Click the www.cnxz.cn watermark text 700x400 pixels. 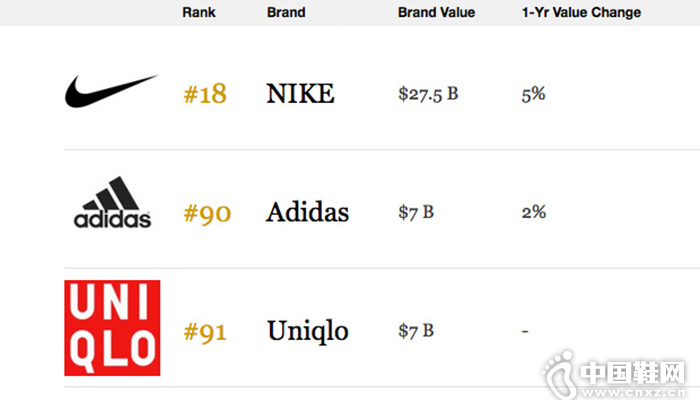click(634, 393)
